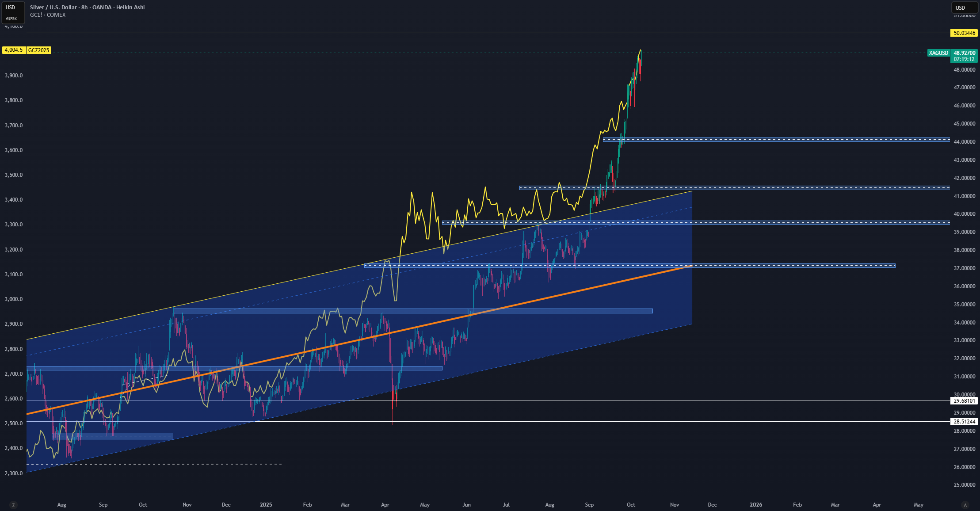Screen dimensions: 980x511
Task: Click the GCZ2025 contract label
Action: [39, 50]
